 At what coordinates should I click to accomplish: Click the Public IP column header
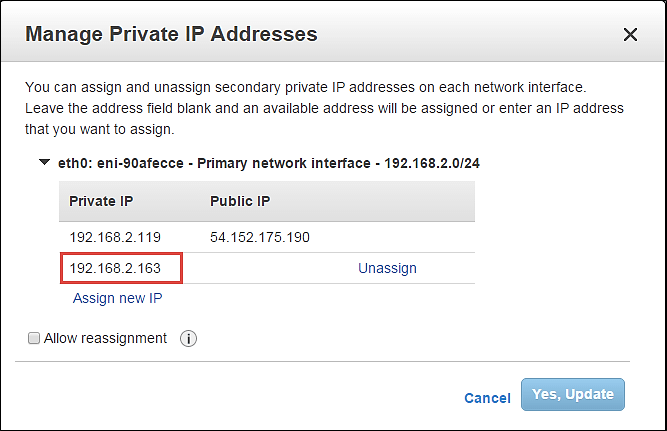point(240,201)
